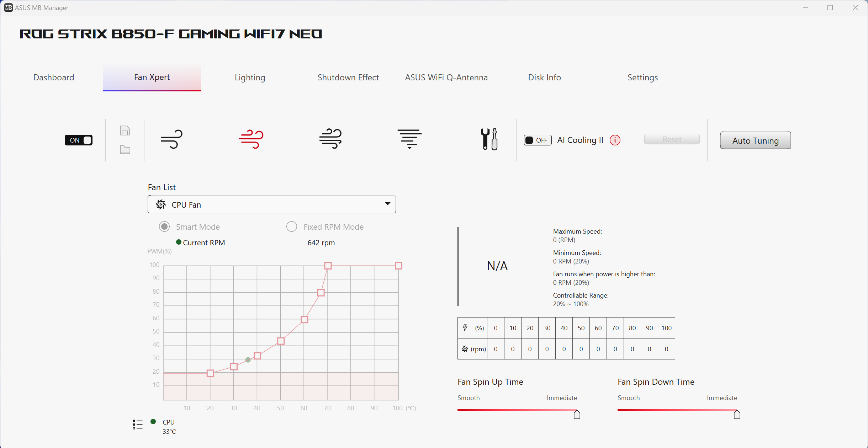Open the Disk Info tab

545,78
